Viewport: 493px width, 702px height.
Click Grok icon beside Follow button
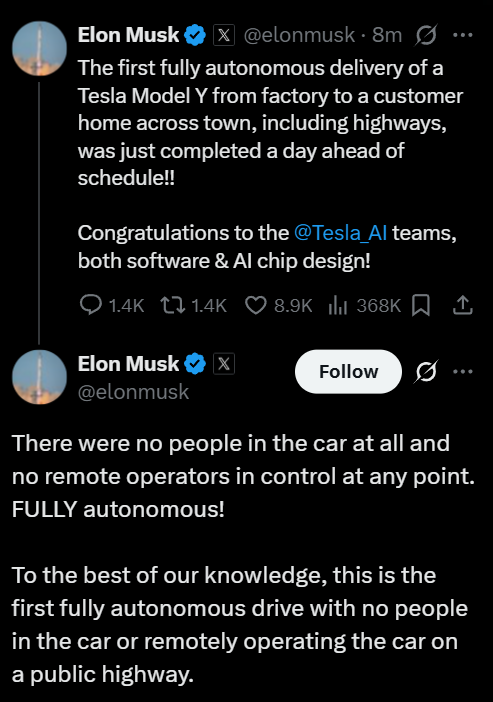pos(426,372)
